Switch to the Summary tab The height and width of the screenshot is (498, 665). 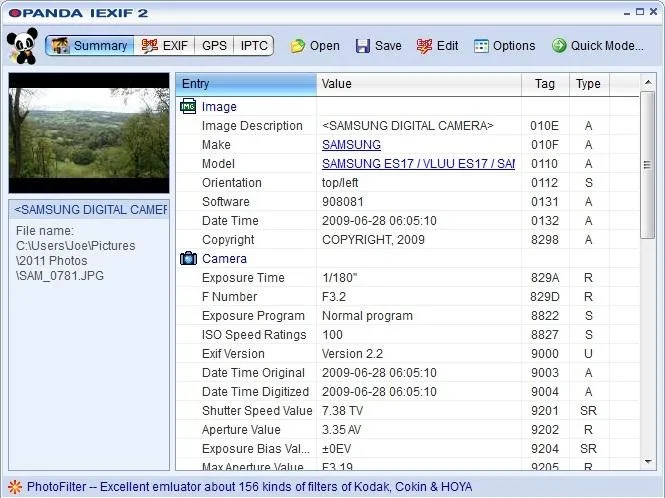[x=89, y=45]
